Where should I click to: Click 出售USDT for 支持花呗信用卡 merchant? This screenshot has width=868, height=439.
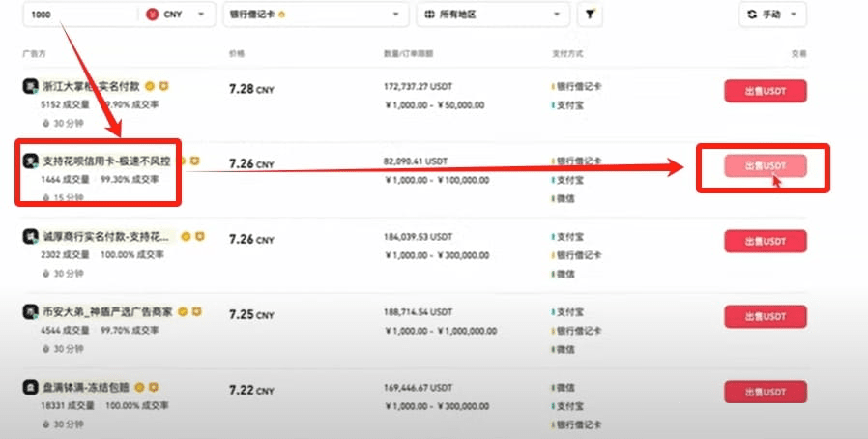point(765,166)
